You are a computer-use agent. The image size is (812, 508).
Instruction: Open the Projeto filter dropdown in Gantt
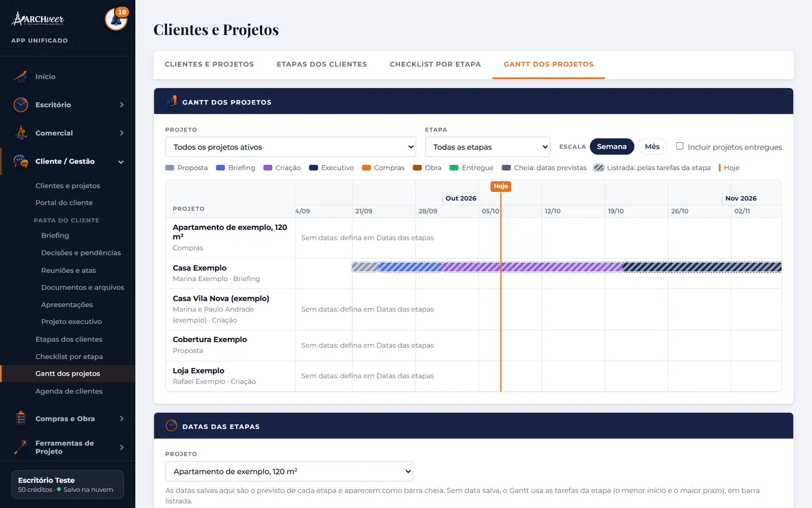click(x=291, y=147)
